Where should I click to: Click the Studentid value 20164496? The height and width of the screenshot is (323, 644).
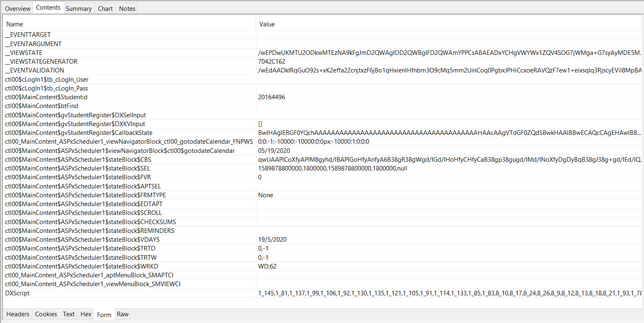click(x=272, y=97)
